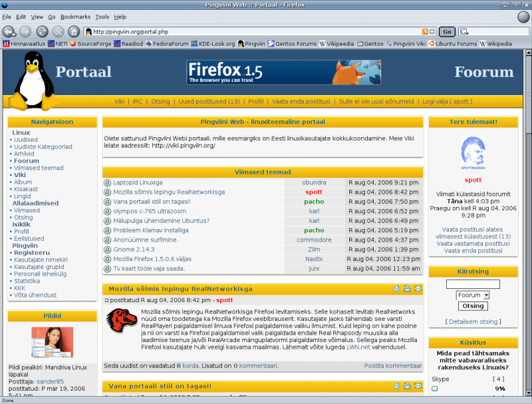Reload the page with the Reload button

pos(42,31)
